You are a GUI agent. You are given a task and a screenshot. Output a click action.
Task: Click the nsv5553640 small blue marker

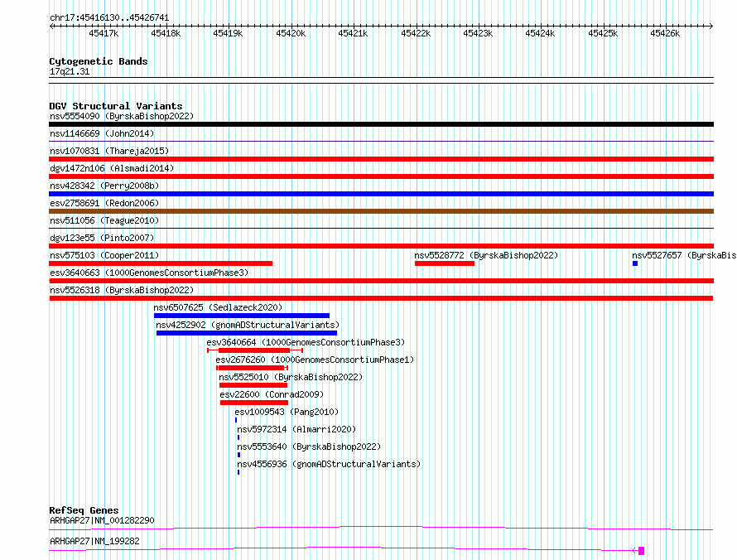pos(238,455)
